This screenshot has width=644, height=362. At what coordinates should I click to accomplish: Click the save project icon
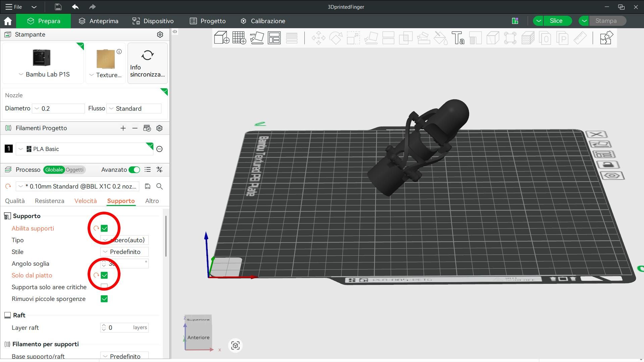58,7
